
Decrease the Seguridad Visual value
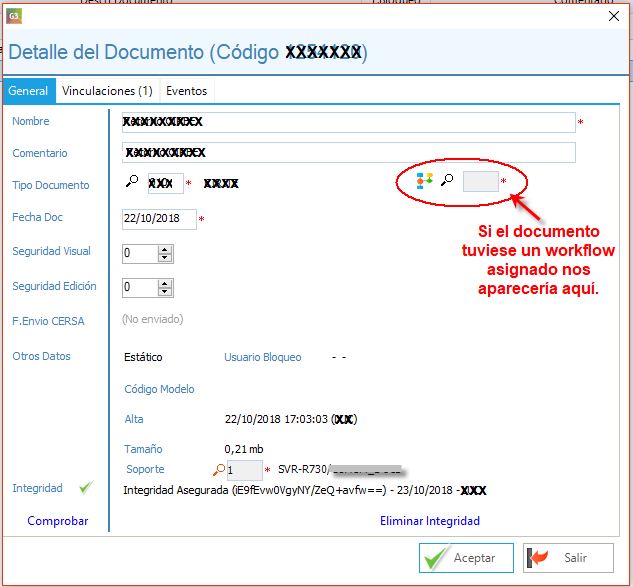coord(165,258)
